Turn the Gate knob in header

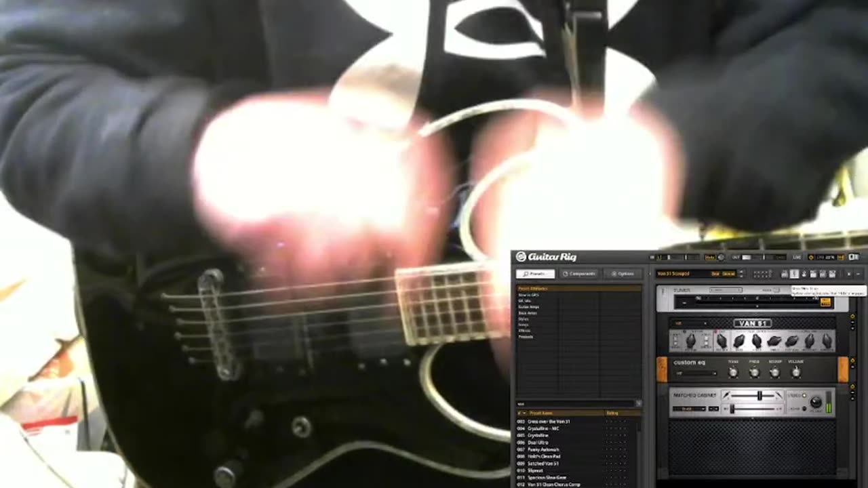click(720, 258)
